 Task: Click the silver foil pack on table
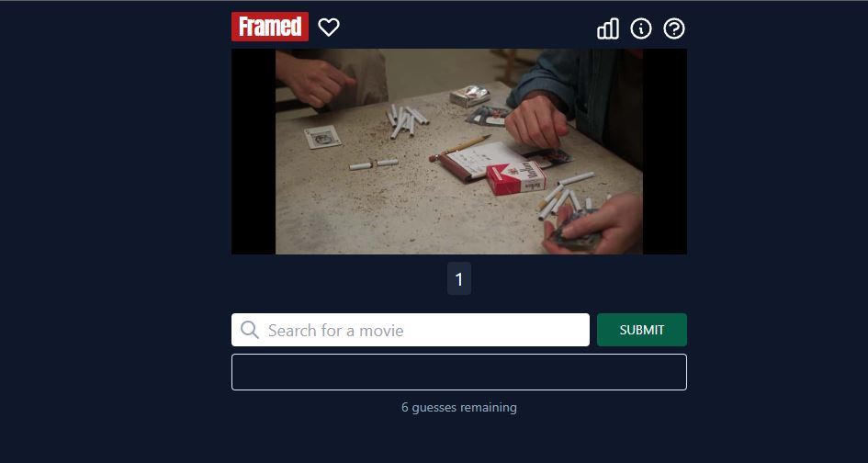point(470,96)
